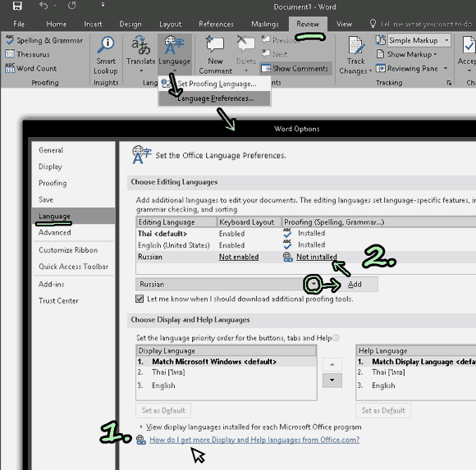Select Match Microsoft Windows display language
The height and width of the screenshot is (470, 476).
[227, 362]
